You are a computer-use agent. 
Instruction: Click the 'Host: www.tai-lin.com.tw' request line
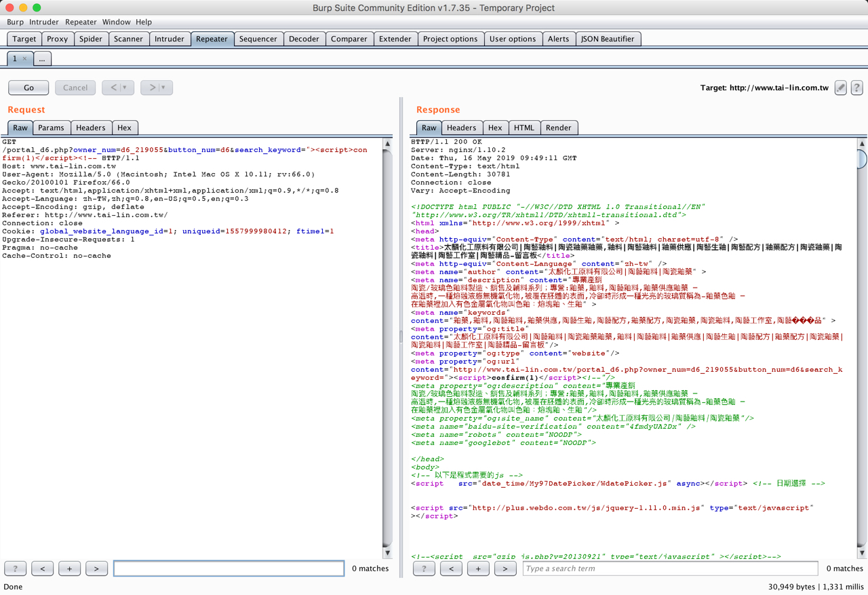59,166
